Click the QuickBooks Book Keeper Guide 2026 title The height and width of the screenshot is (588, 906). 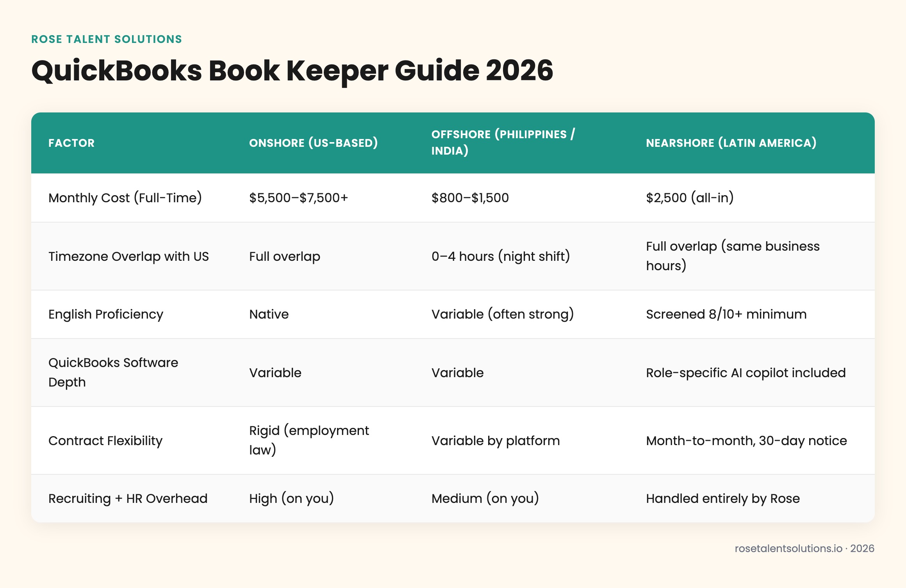coord(292,71)
